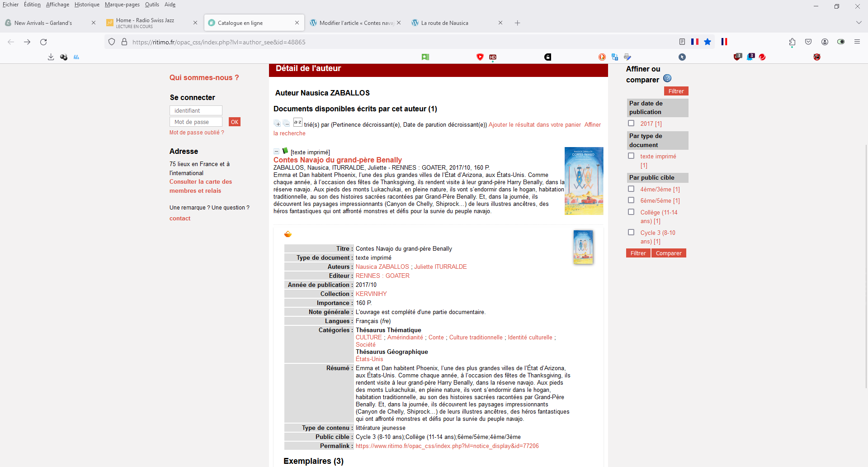Click the Juliette ITURRALDE author link
The image size is (868, 467).
pyautogui.click(x=440, y=267)
